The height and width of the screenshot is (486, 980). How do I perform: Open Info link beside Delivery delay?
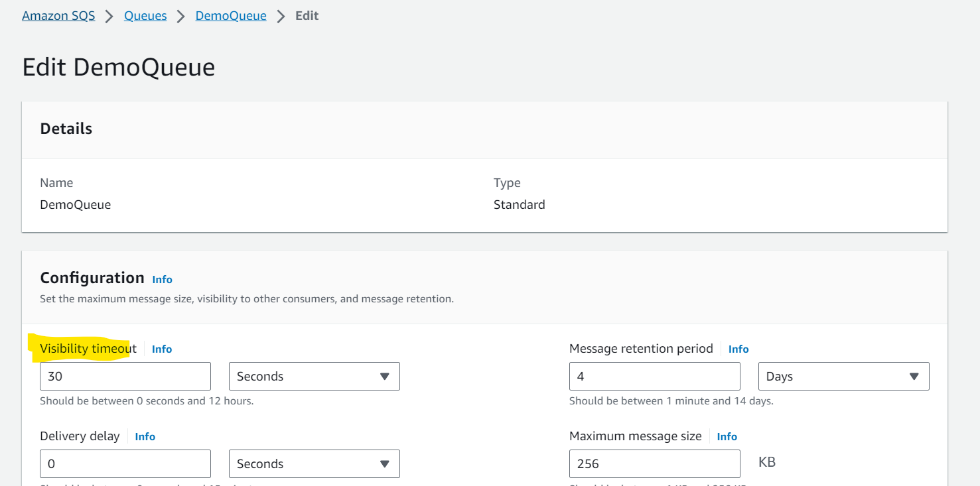point(145,436)
